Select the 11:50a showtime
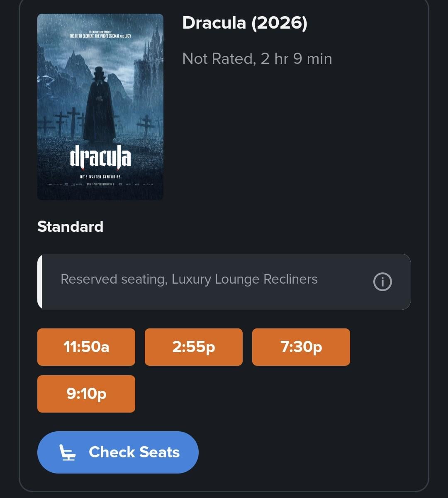The height and width of the screenshot is (498, 448). click(x=86, y=347)
